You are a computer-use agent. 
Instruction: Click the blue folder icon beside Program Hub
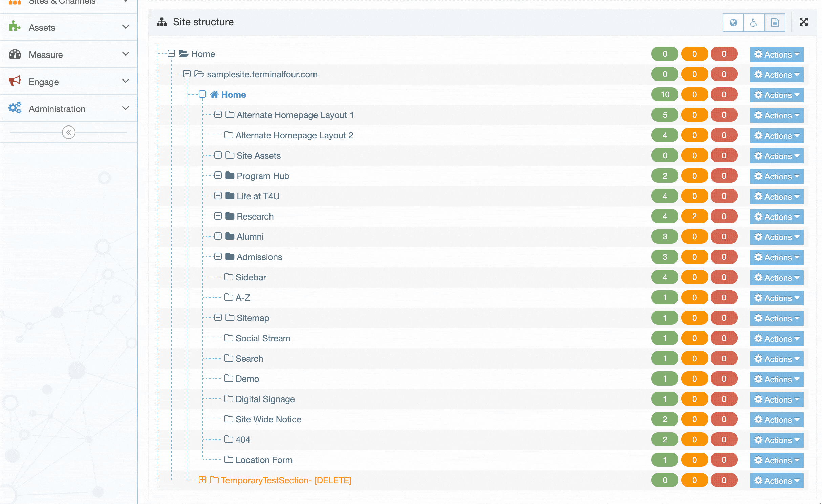(230, 176)
